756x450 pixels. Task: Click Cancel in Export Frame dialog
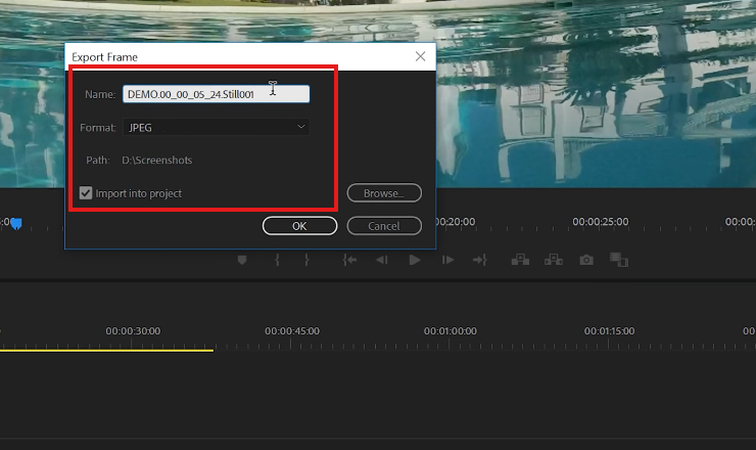click(384, 226)
